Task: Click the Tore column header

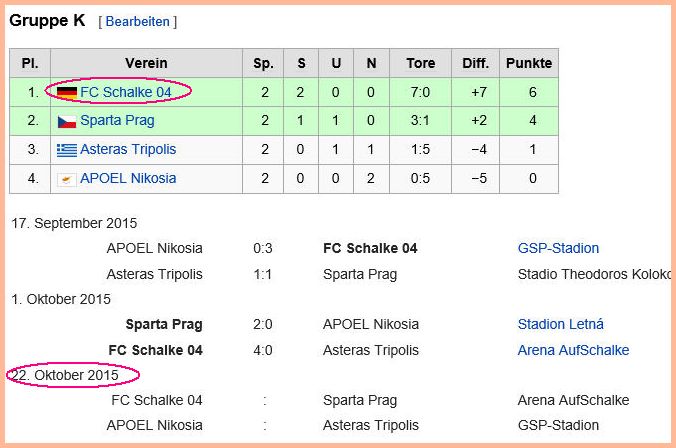Action: (x=420, y=63)
